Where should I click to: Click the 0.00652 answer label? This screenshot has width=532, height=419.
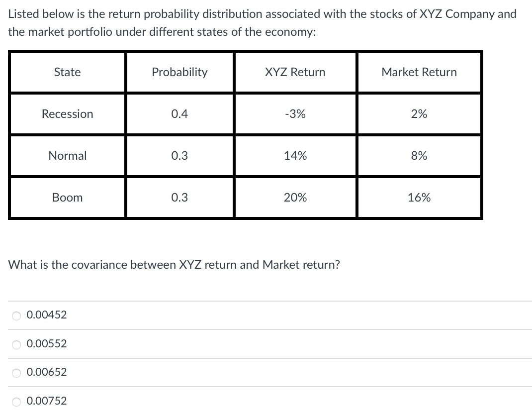pyautogui.click(x=47, y=372)
